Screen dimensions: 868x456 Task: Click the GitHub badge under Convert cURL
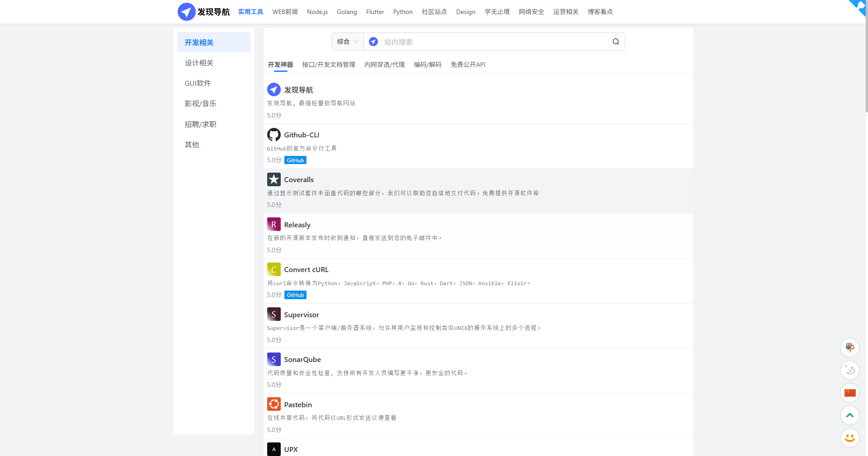295,295
